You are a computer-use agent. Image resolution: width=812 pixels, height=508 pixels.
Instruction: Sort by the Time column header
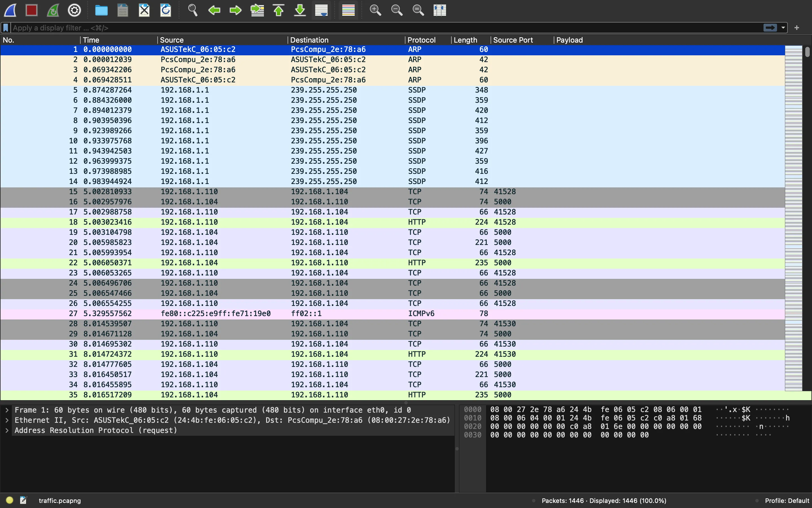click(119, 40)
